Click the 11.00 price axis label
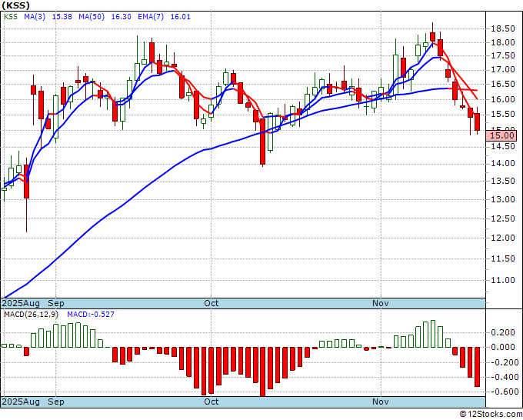The width and height of the screenshot is (523, 420). 503,280
